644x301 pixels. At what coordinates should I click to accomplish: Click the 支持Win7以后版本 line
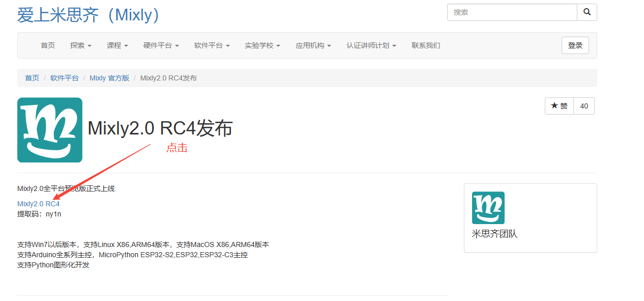pyautogui.click(x=143, y=244)
